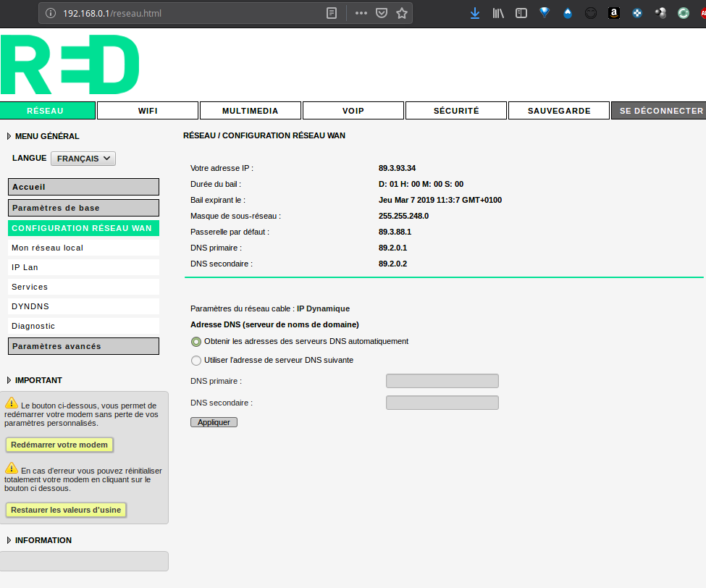
Task: Open the SÉCURITÉ tab
Action: tap(456, 111)
